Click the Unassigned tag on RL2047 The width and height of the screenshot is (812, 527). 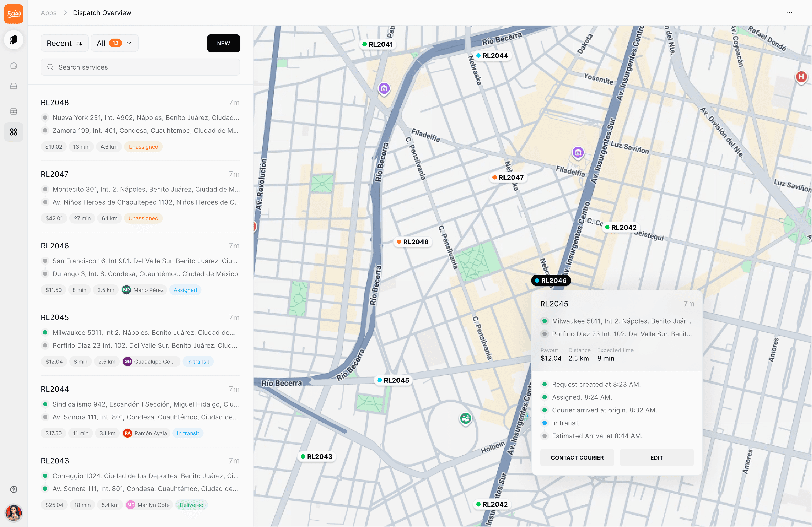coord(143,218)
